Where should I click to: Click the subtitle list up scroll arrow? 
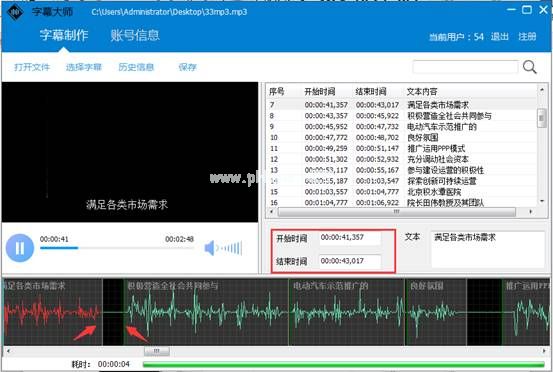542,90
